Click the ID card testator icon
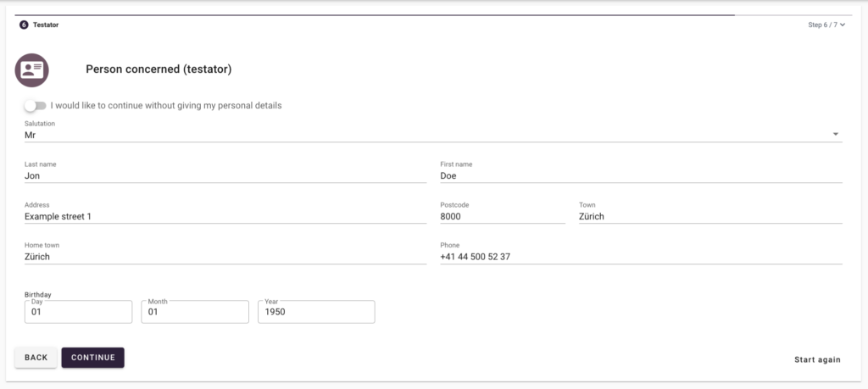Viewport: 868px width, 389px height. (32, 69)
